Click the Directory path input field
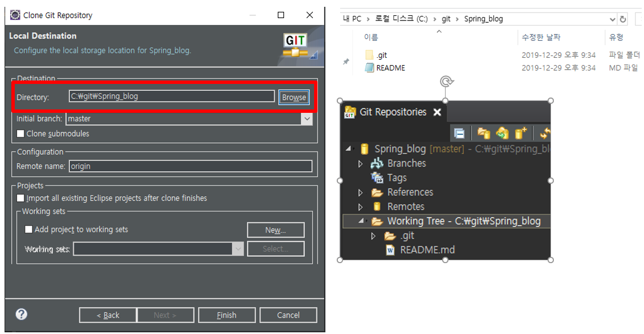This screenshot has height=334, width=644. pyautogui.click(x=172, y=96)
